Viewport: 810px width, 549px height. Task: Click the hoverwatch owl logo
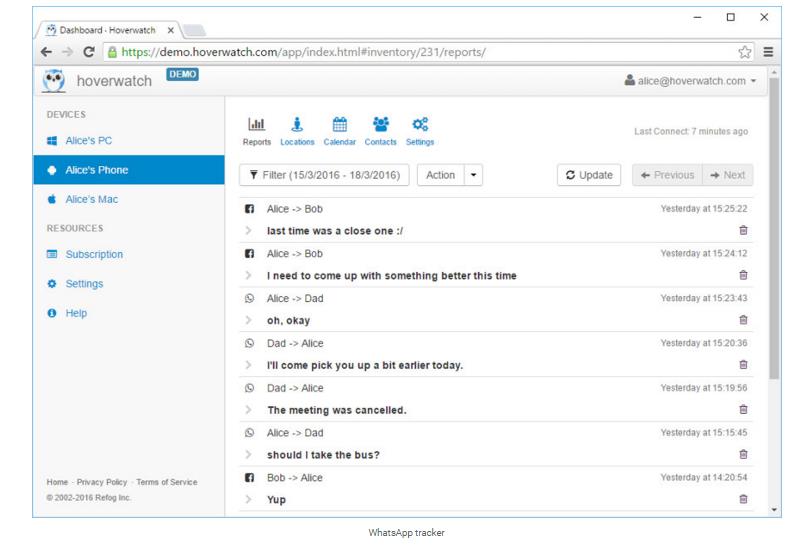54,81
